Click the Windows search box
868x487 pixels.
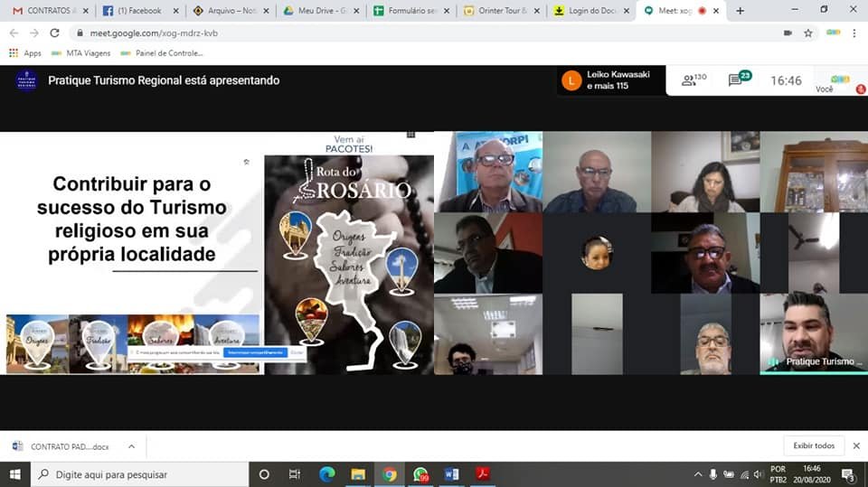140,474
